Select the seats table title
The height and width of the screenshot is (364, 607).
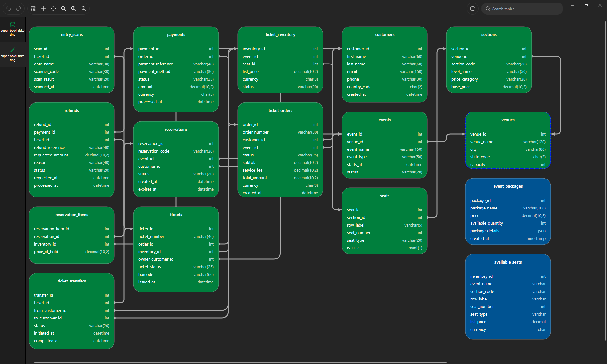point(385,196)
